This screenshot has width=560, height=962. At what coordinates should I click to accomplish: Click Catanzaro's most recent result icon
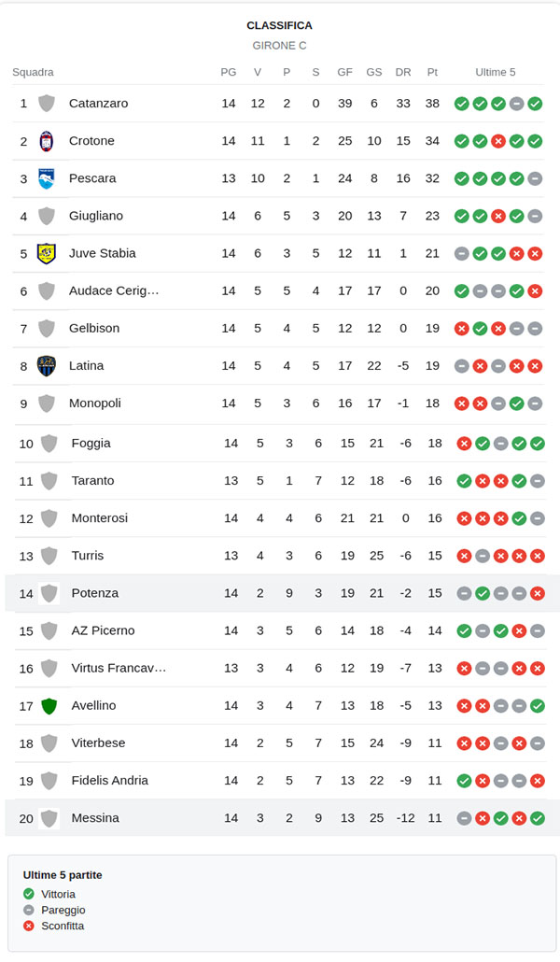pos(535,104)
